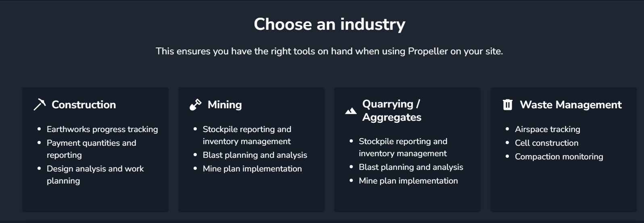The width and height of the screenshot is (644, 223).
Task: Click the Airspace tracking item
Action: 548,129
